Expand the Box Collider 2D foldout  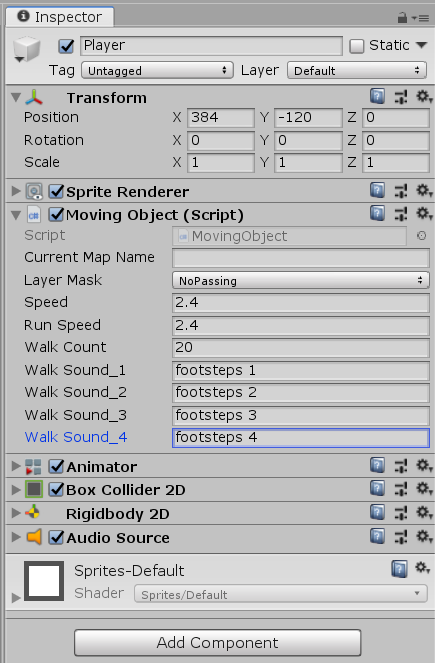pyautogui.click(x=16, y=490)
